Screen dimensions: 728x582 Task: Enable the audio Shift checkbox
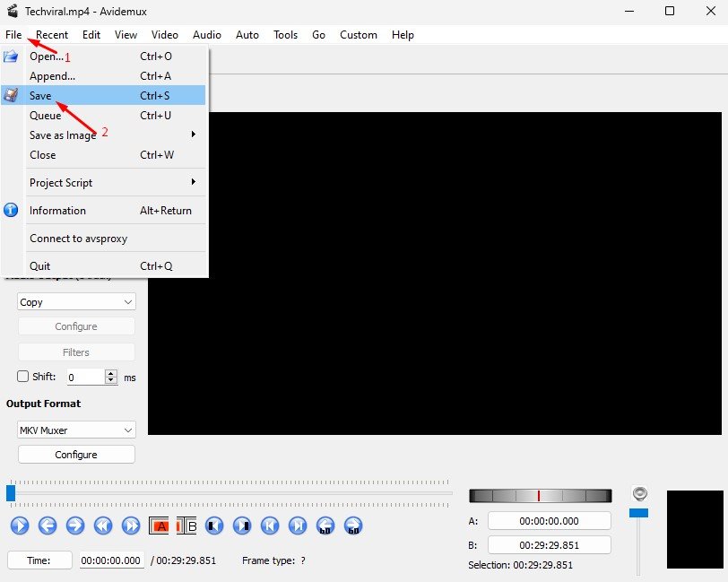pyautogui.click(x=24, y=377)
